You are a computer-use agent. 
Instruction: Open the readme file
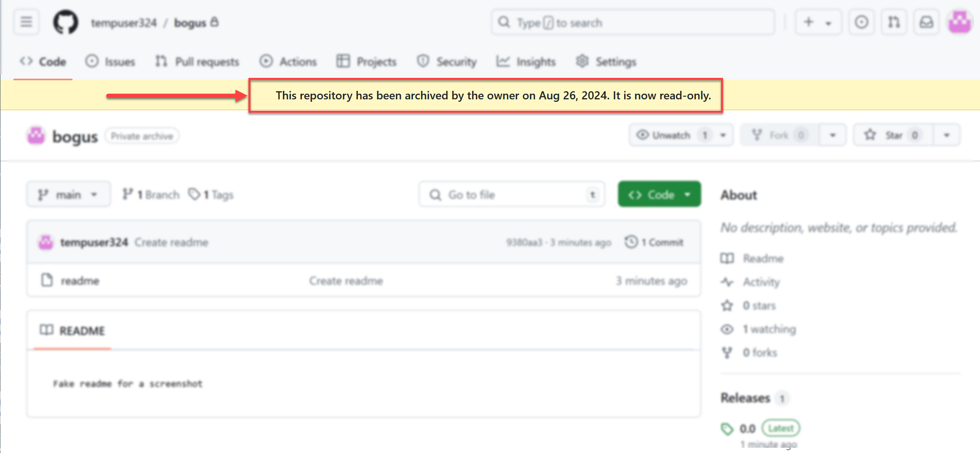(x=80, y=281)
